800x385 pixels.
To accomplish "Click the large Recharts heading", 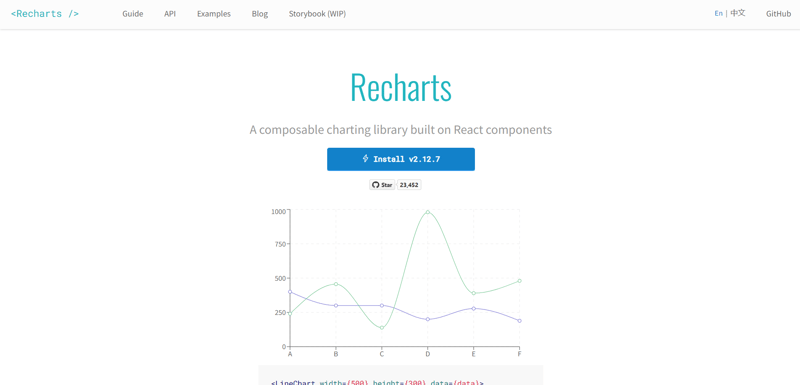I will point(401,88).
